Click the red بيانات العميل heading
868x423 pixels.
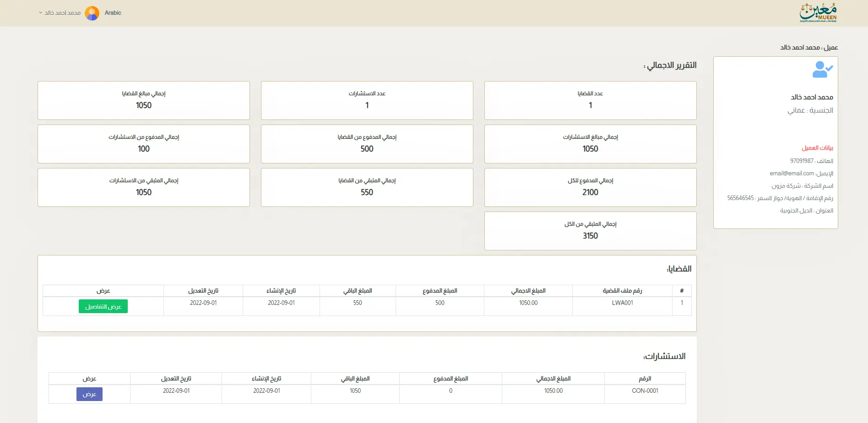pyautogui.click(x=817, y=148)
